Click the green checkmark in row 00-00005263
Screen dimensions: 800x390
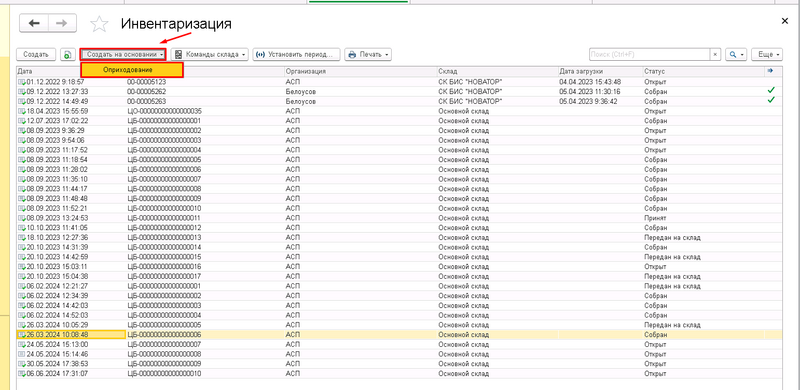[x=771, y=100]
